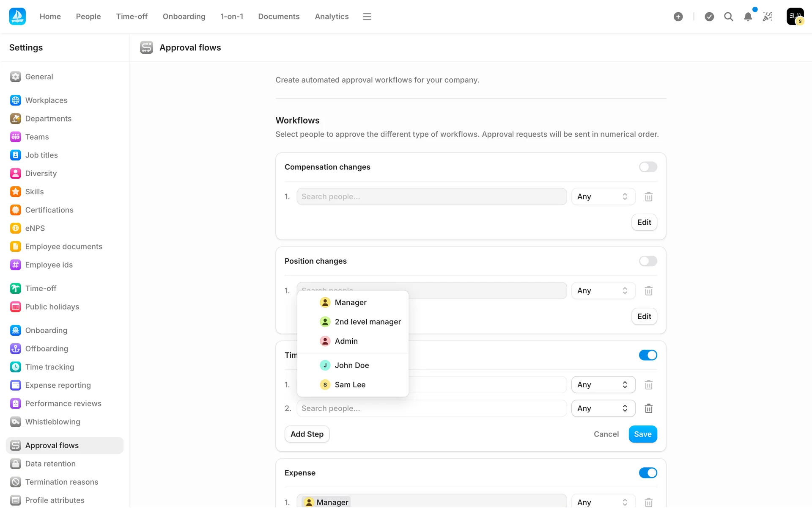Click the plus add icon in header
This screenshot has width=812, height=508.
click(678, 17)
